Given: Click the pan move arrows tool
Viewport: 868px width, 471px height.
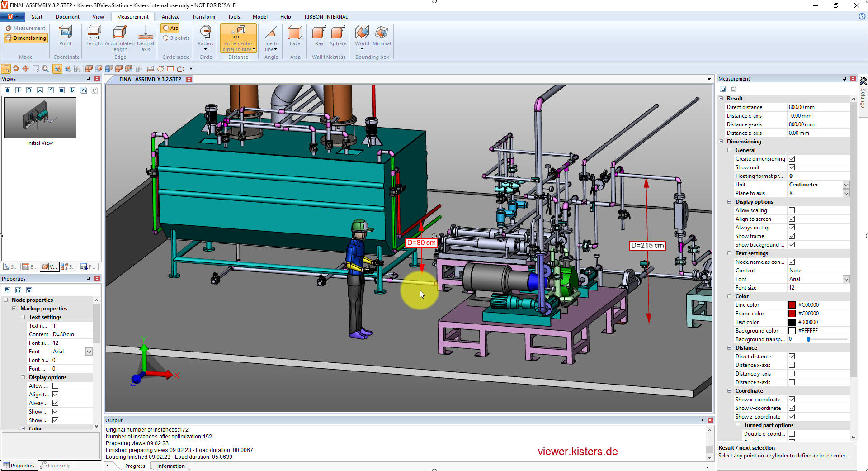Looking at the screenshot, I should [26, 69].
